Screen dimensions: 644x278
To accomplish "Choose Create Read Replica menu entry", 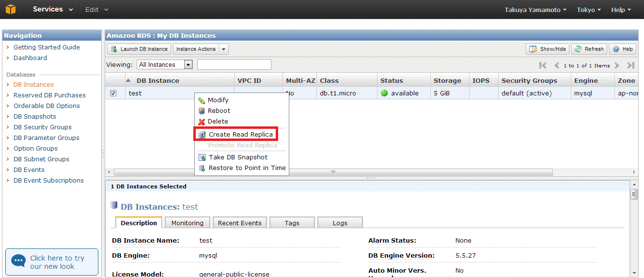I will pyautogui.click(x=241, y=135).
